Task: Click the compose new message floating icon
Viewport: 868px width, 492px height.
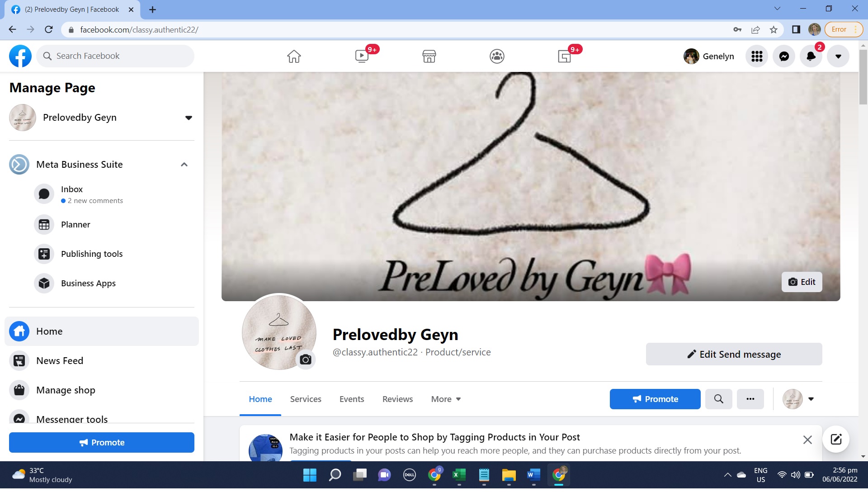Action: pyautogui.click(x=836, y=439)
